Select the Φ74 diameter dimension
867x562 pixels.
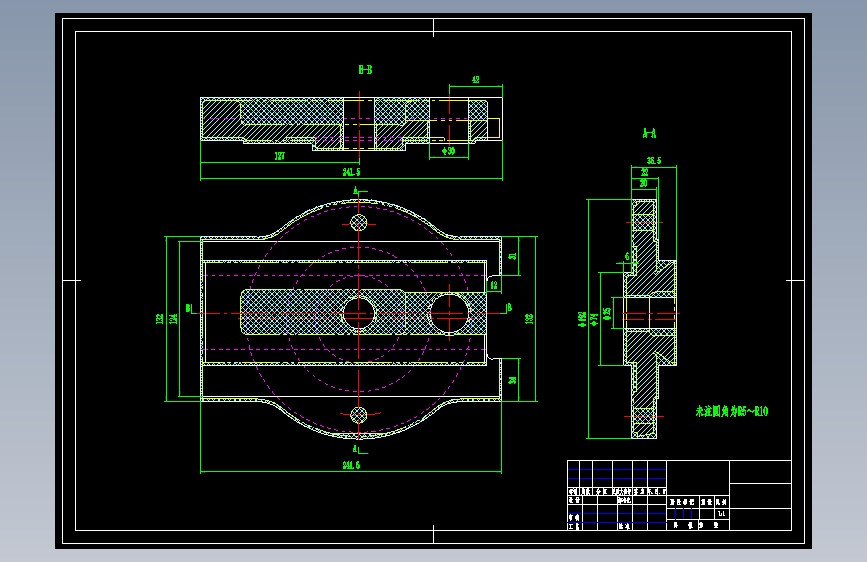[x=594, y=319]
